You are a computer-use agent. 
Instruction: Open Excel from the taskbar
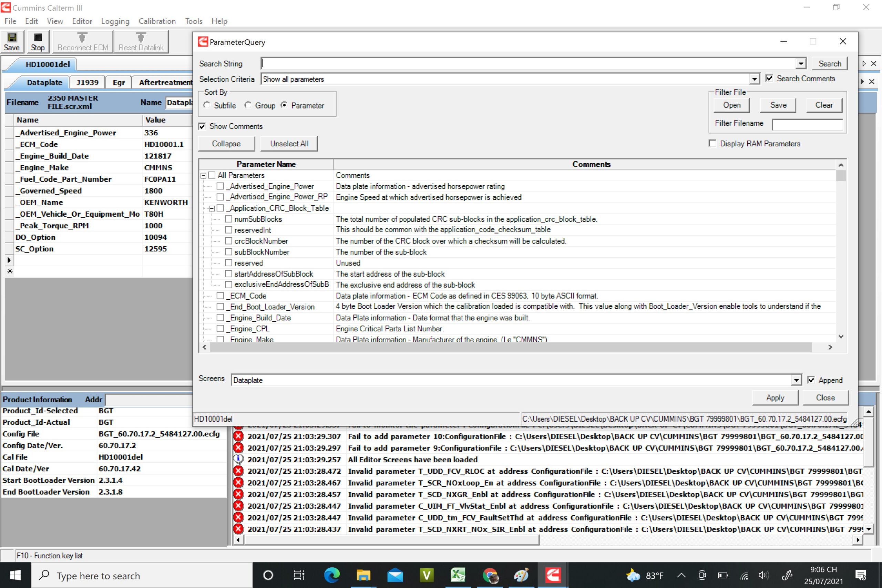[458, 575]
